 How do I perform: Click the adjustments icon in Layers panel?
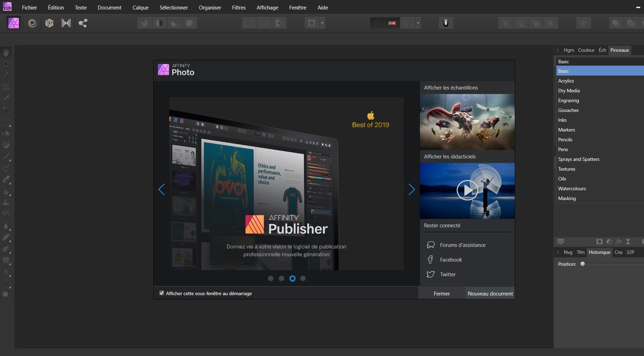[609, 242]
